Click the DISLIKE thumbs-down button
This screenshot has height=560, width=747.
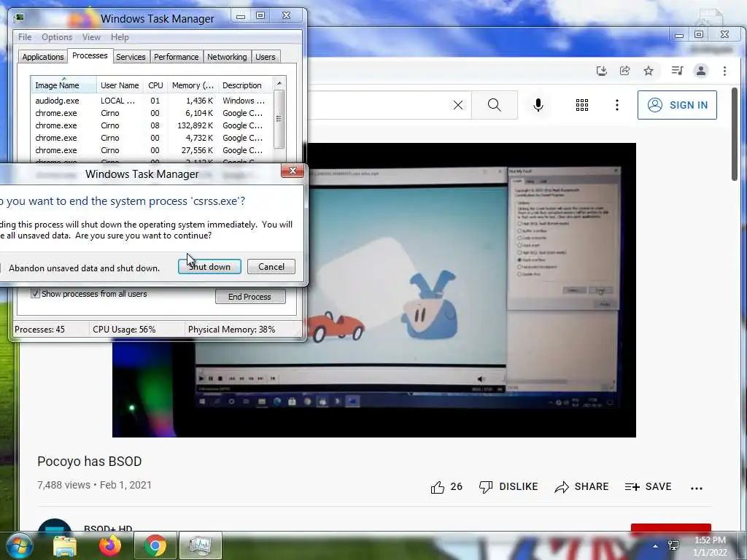click(508, 486)
